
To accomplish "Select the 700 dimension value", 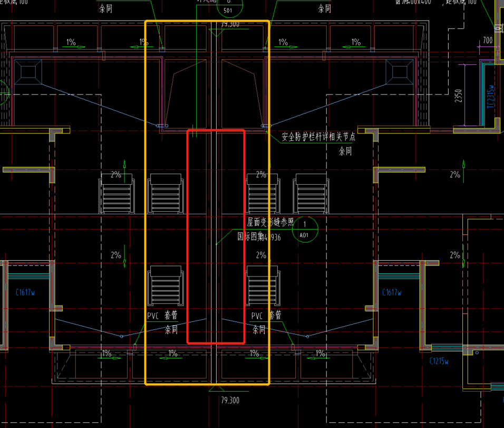I will (488, 40).
